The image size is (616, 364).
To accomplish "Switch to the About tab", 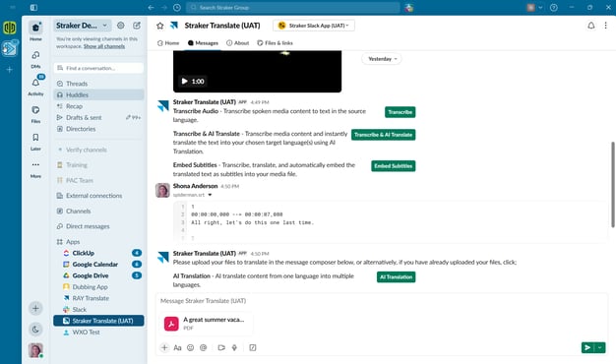I will 238,43.
